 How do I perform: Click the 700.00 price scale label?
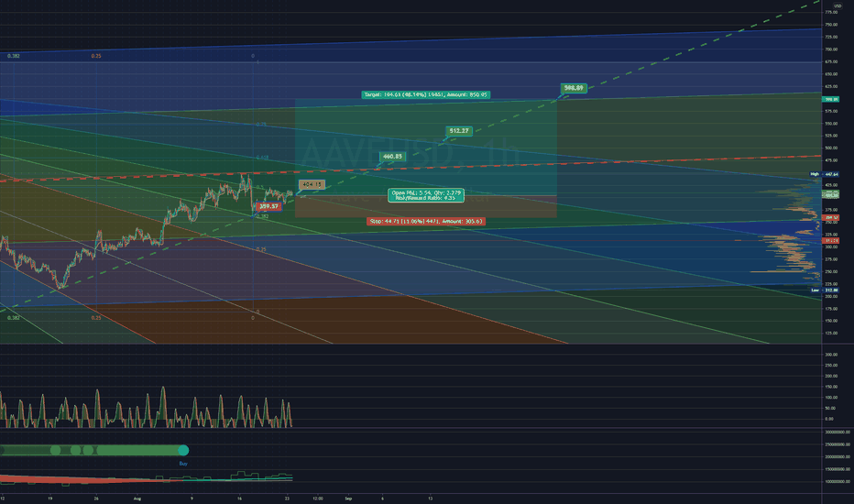(832, 49)
